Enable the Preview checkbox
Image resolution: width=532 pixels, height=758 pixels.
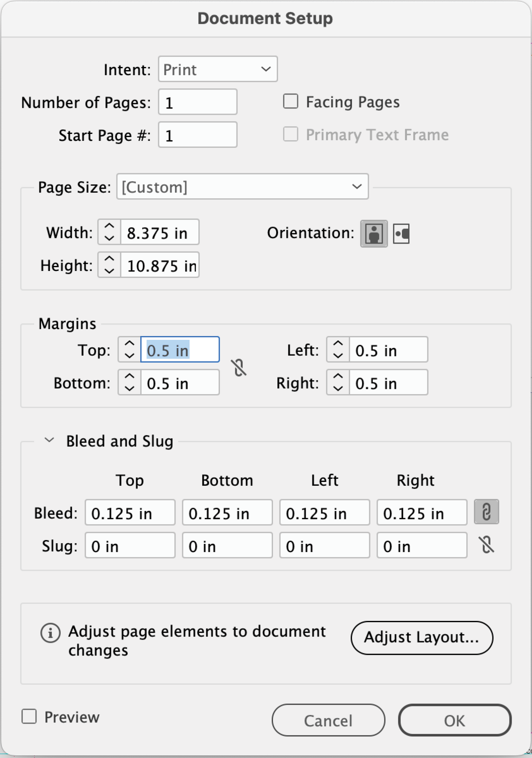(x=29, y=716)
